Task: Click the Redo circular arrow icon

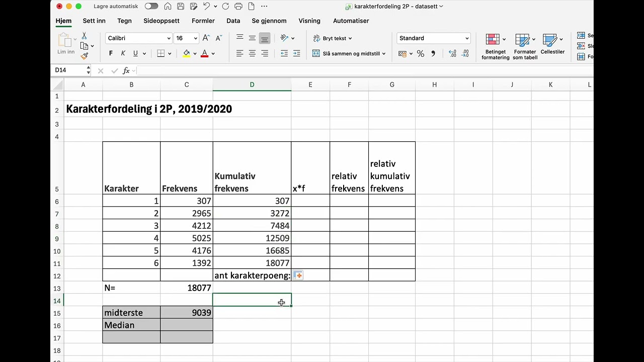Action: coord(225,7)
